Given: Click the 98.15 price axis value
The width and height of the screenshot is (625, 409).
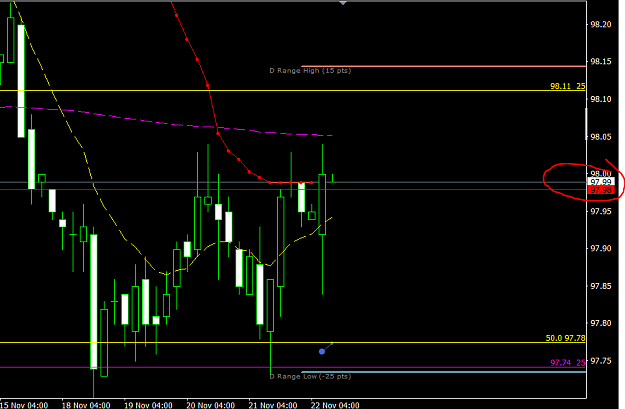Looking at the screenshot, I should 601,62.
